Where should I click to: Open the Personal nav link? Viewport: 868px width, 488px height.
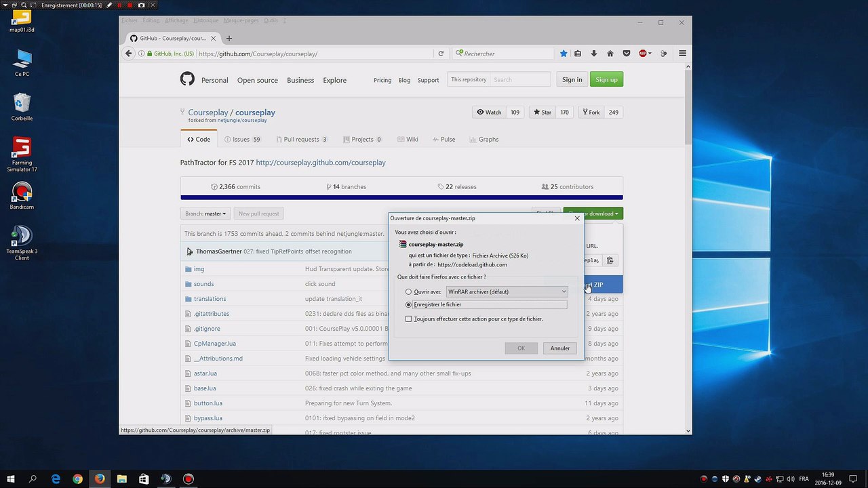coord(214,80)
